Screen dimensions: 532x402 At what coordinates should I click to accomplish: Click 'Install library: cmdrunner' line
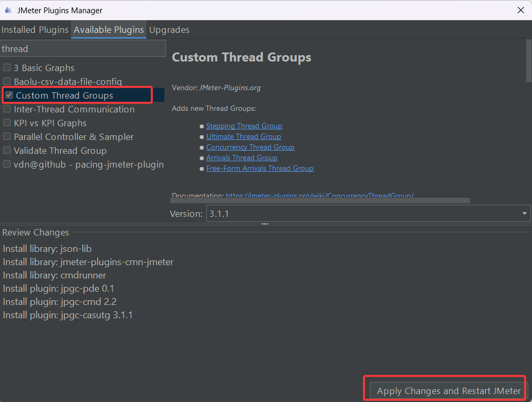54,275
